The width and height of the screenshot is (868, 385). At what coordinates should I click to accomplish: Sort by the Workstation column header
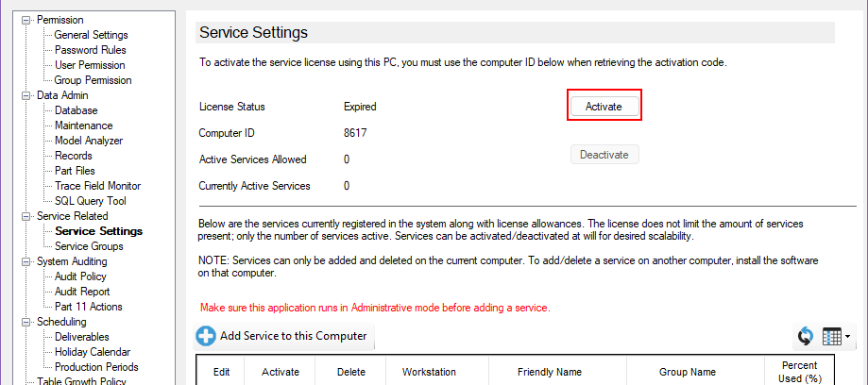pyautogui.click(x=429, y=372)
